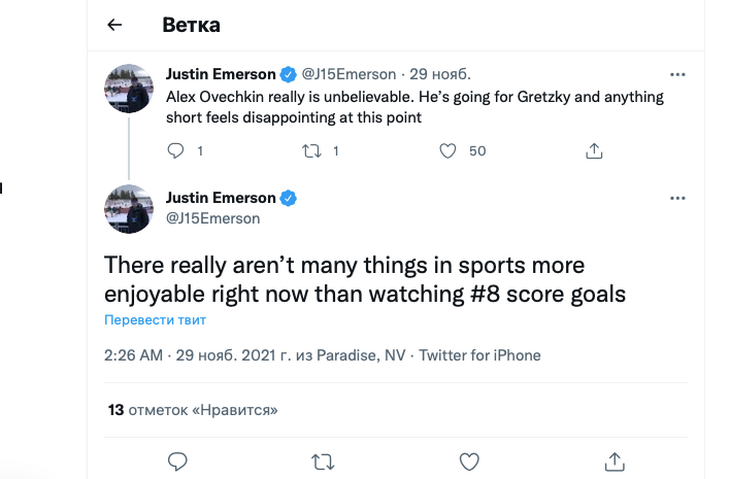Like the first tweet with 50 likes
Image resolution: width=730 pixels, height=479 pixels.
448,151
